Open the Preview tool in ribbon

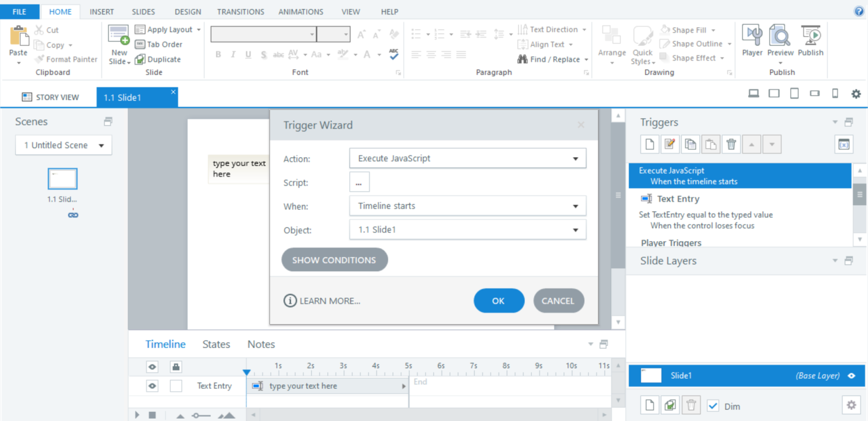(x=780, y=40)
